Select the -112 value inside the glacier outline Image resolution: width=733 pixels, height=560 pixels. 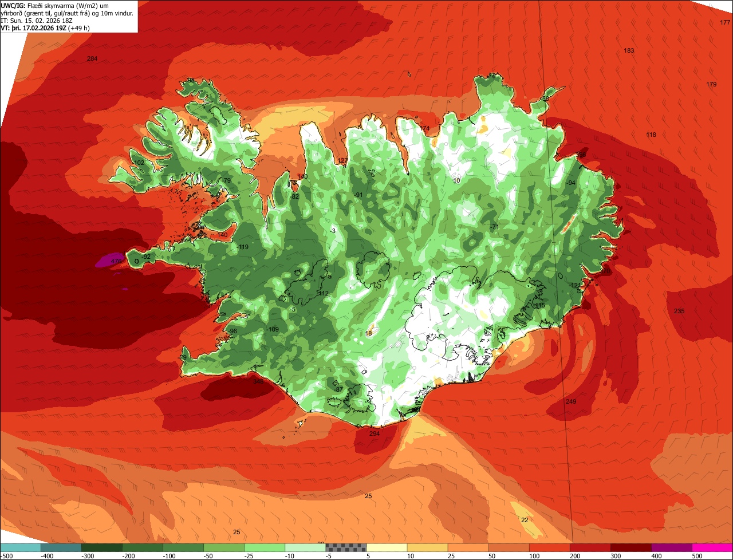tap(323, 293)
